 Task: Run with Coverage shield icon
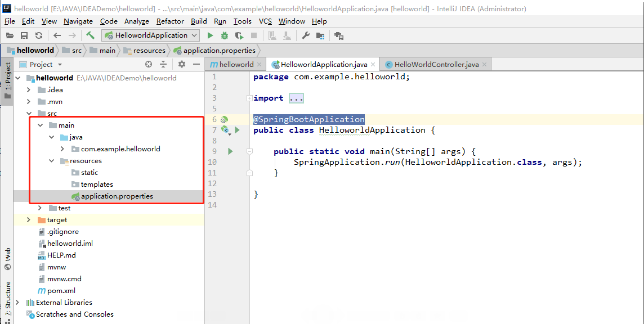pos(239,36)
